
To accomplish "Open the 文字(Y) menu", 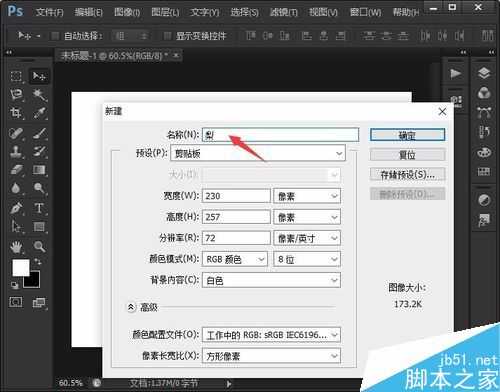I will click(x=205, y=12).
